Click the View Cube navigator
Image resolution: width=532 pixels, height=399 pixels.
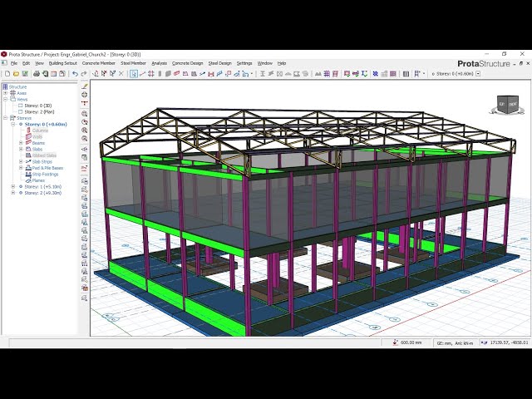point(508,105)
